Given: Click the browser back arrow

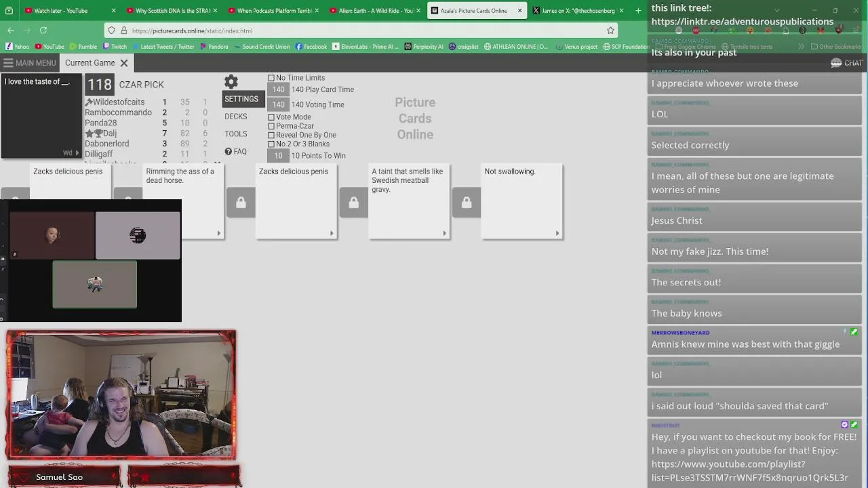Looking at the screenshot, I should 11,30.
